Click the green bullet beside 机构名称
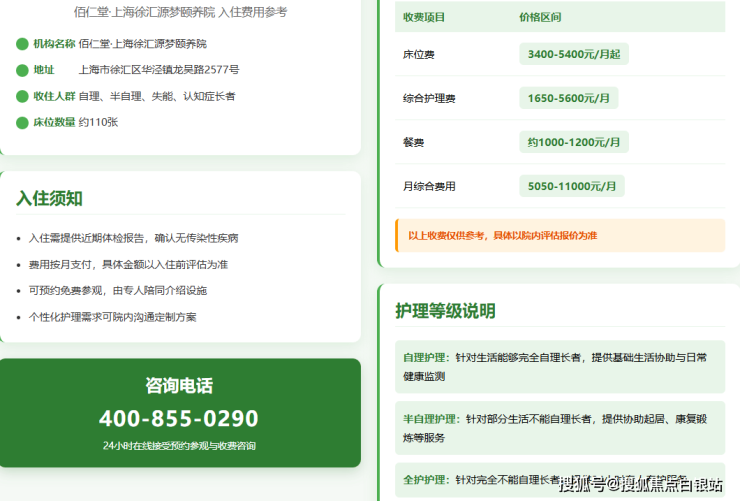 coord(22,44)
